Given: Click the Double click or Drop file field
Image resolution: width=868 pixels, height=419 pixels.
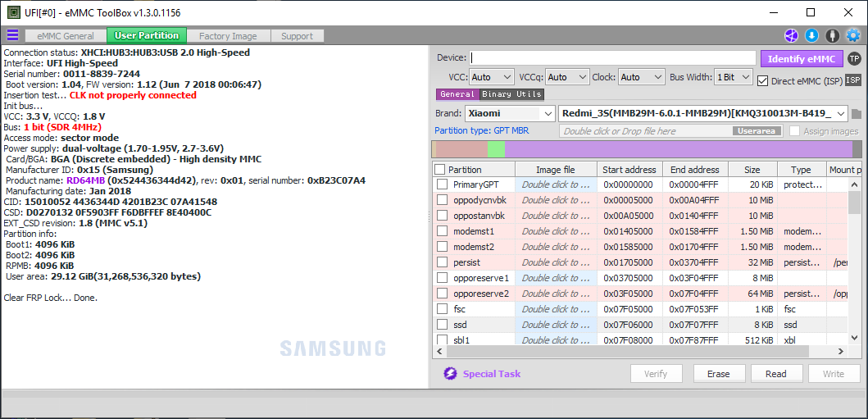Looking at the screenshot, I should (645, 131).
